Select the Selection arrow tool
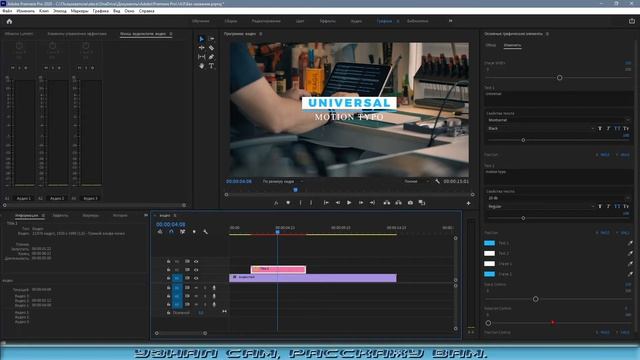 tap(202, 39)
